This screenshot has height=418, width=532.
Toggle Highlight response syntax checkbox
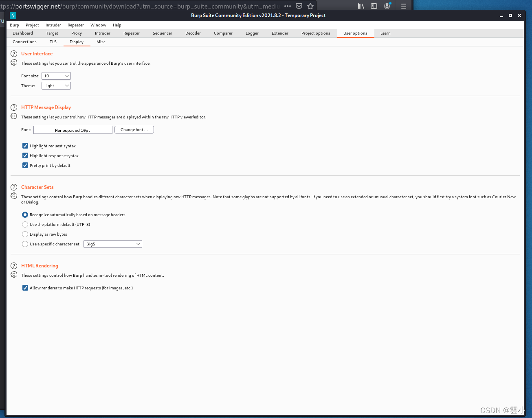coord(25,155)
